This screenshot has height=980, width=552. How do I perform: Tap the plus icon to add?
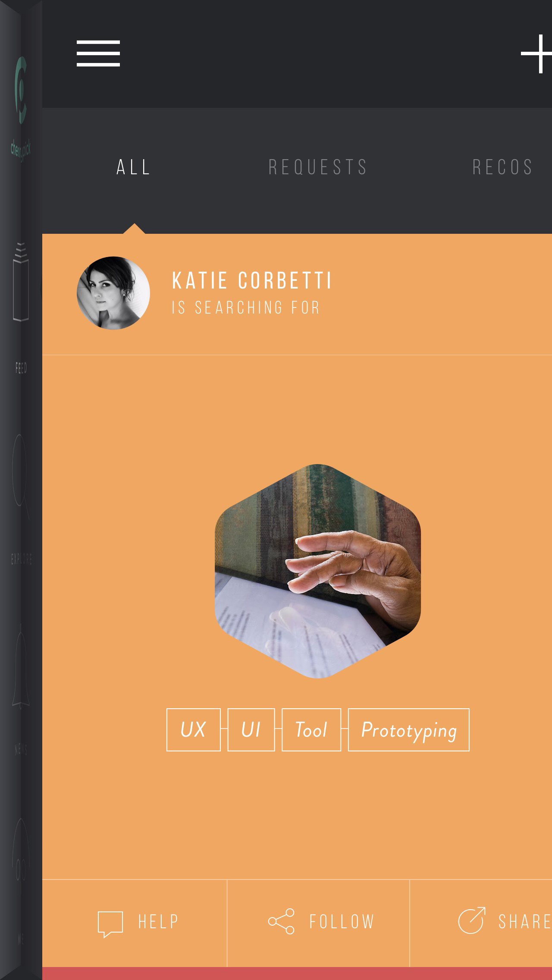(x=537, y=54)
